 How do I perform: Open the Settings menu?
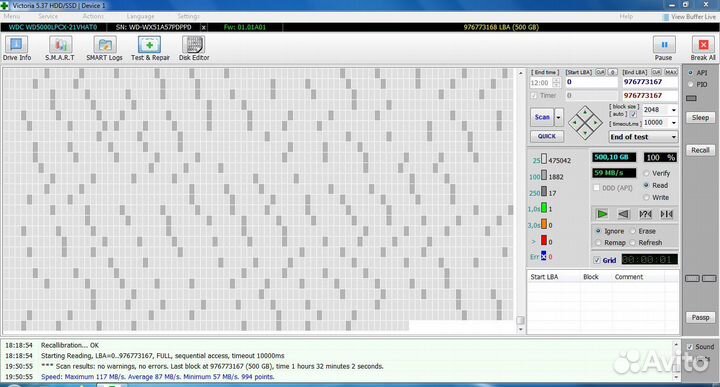tap(188, 17)
